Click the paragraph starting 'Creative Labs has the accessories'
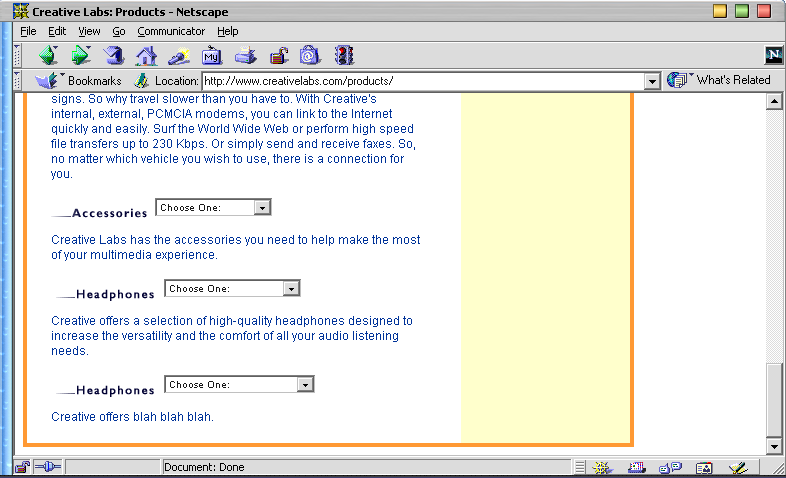Viewport: 786px width, 478px height. point(236,247)
